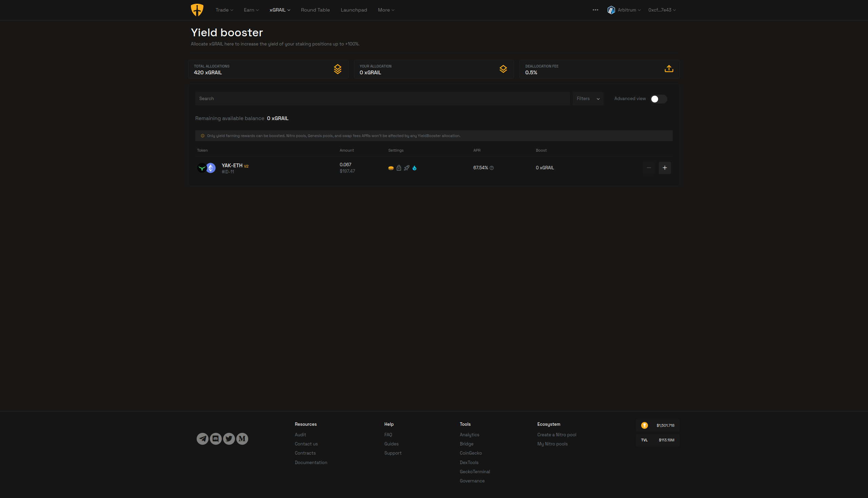Open the Contracts link

(305, 453)
